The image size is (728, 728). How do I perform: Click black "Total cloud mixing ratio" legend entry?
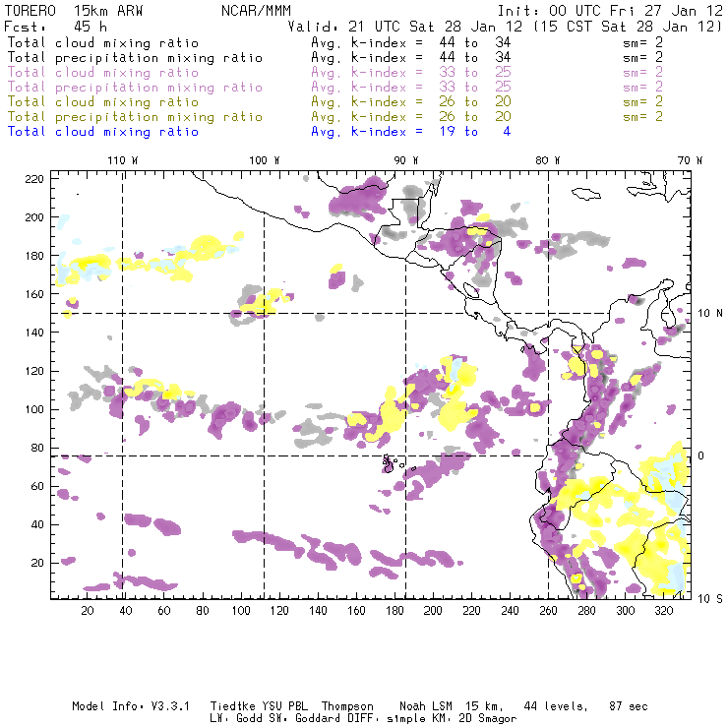point(103,42)
